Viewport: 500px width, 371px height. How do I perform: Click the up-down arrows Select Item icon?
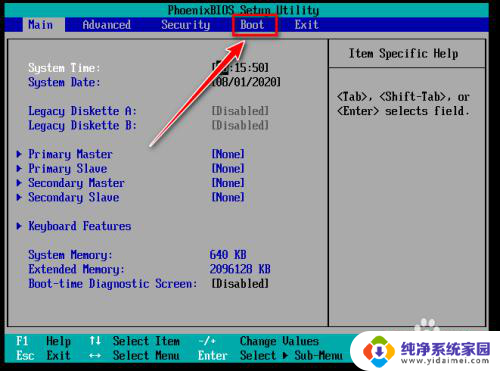point(95,341)
